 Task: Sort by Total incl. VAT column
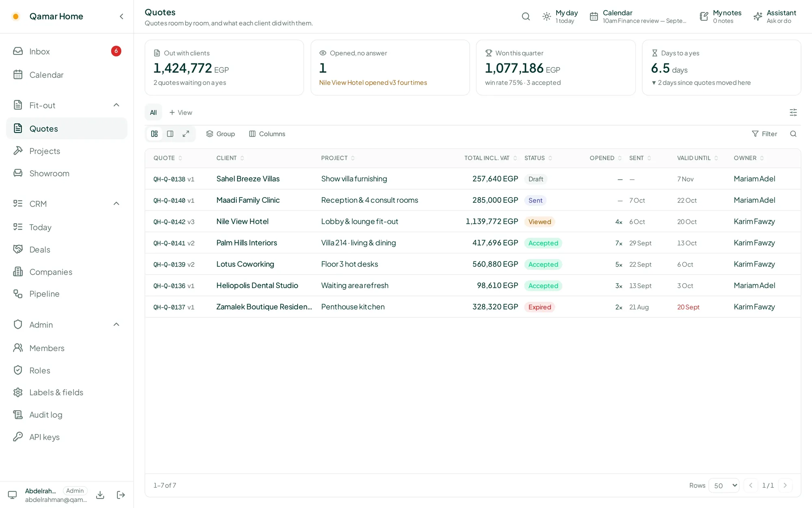(x=490, y=158)
